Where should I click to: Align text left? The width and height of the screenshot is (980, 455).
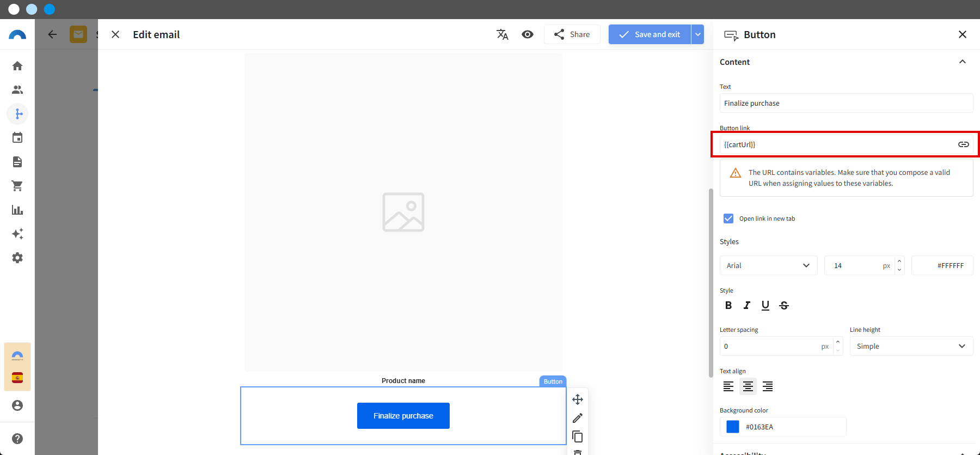728,386
